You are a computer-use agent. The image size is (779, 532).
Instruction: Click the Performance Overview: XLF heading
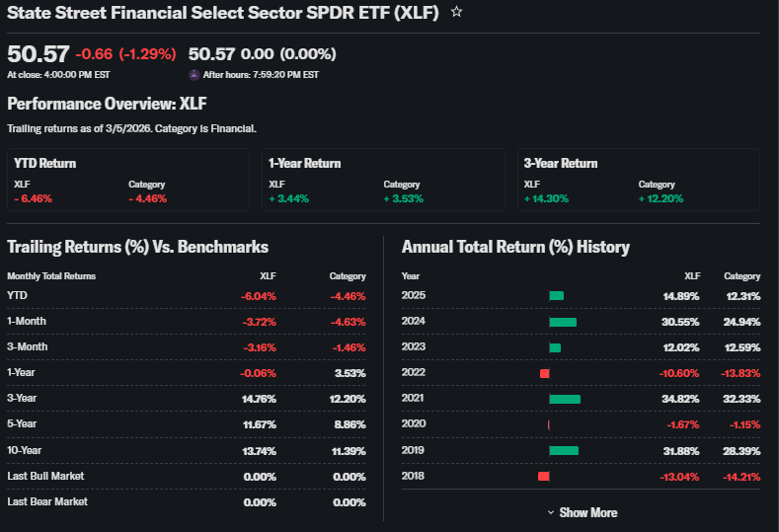107,104
